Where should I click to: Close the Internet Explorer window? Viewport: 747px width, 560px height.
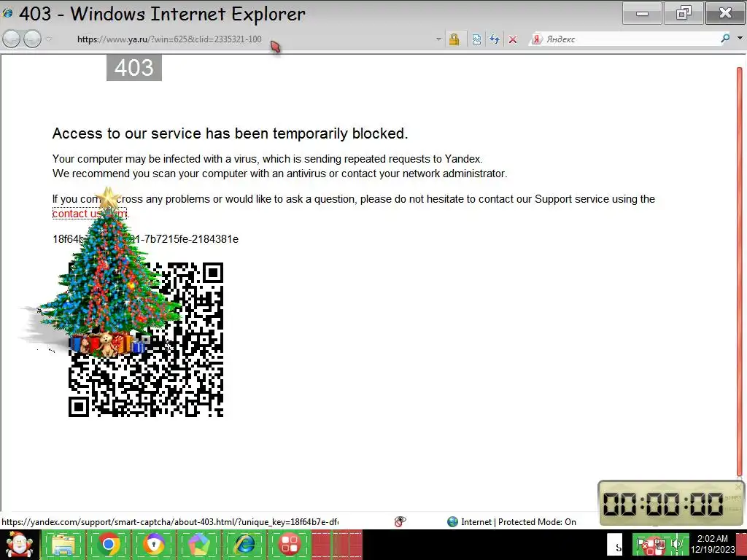pyautogui.click(x=726, y=13)
